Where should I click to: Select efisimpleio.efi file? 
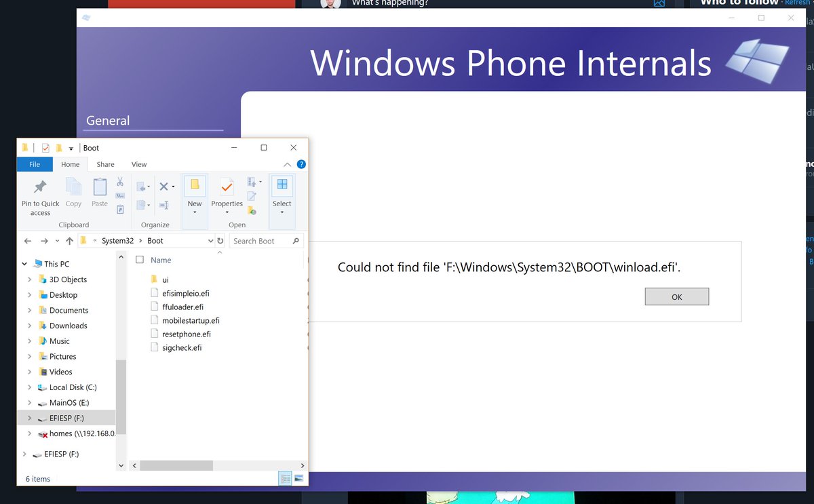(180, 293)
